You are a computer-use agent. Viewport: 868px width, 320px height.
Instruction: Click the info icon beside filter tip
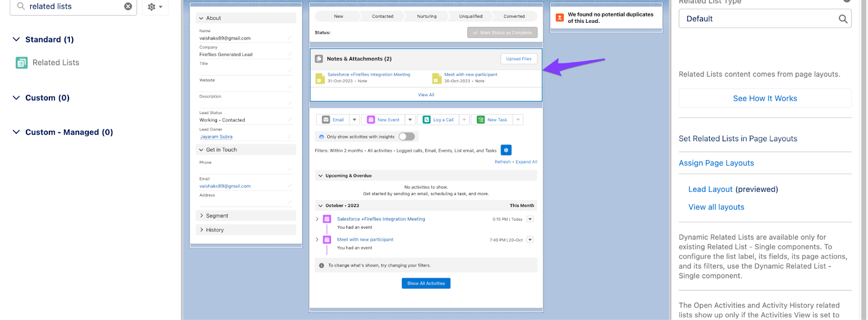point(321,266)
